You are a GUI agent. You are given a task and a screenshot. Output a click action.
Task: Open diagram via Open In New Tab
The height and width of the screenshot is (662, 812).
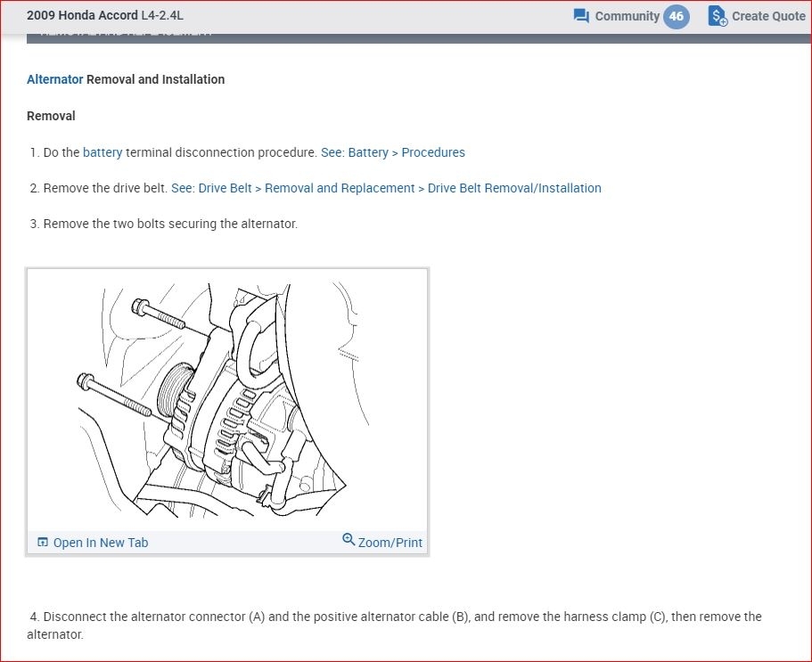[x=101, y=543]
